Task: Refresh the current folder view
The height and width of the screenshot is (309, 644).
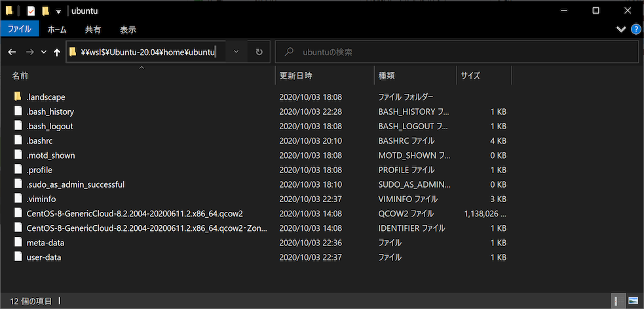Action: coord(259,52)
